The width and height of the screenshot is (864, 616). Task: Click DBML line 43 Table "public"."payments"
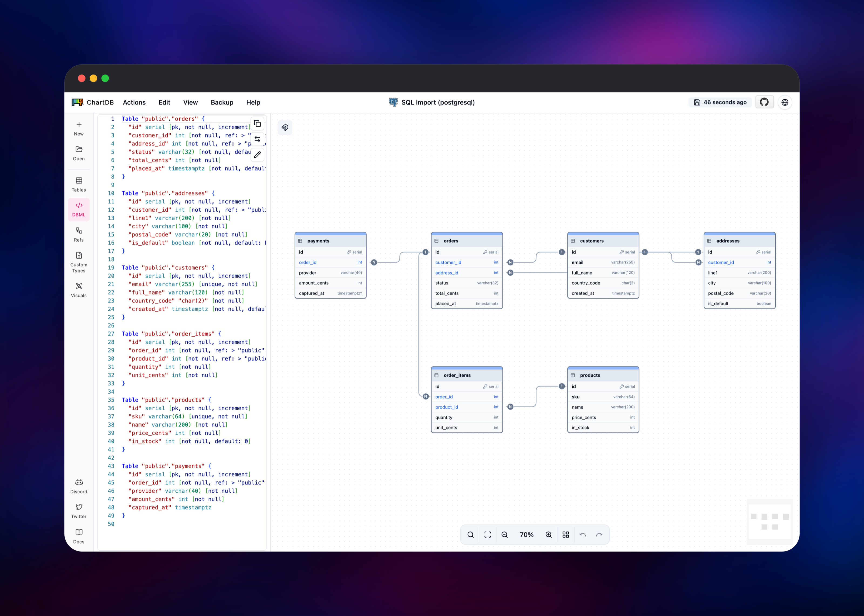[x=167, y=466]
